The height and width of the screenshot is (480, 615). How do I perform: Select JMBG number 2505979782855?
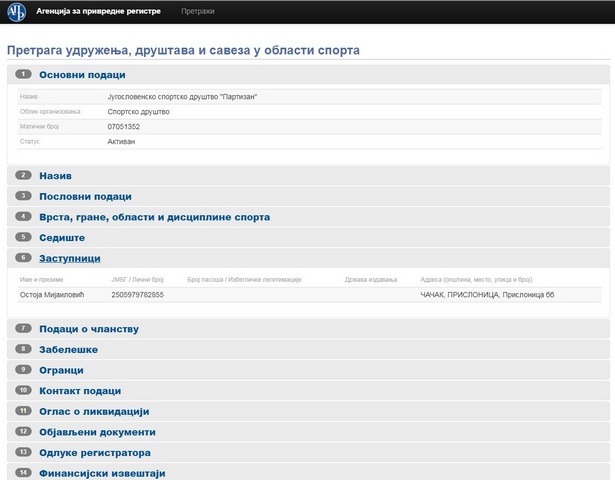138,295
